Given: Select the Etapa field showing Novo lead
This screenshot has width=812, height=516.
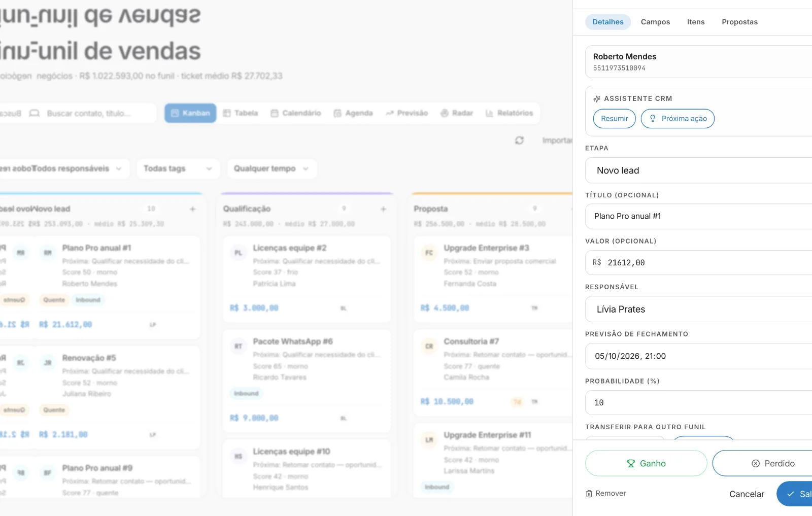Looking at the screenshot, I should point(699,170).
